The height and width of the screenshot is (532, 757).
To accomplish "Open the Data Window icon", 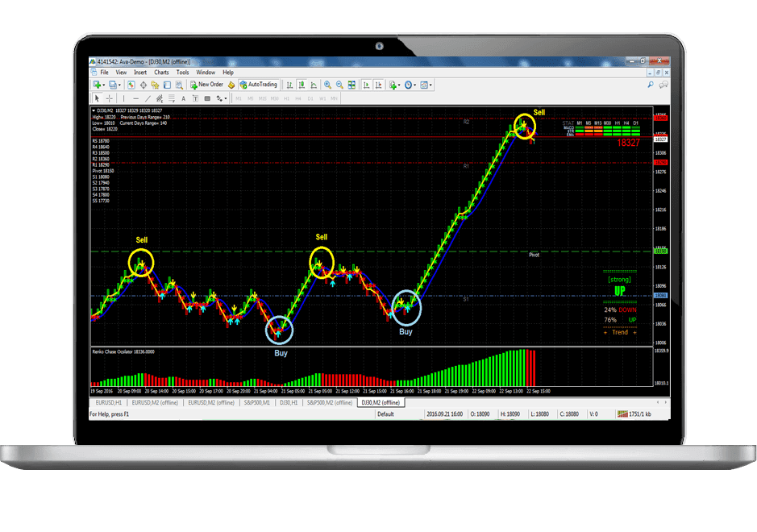I will point(143,85).
